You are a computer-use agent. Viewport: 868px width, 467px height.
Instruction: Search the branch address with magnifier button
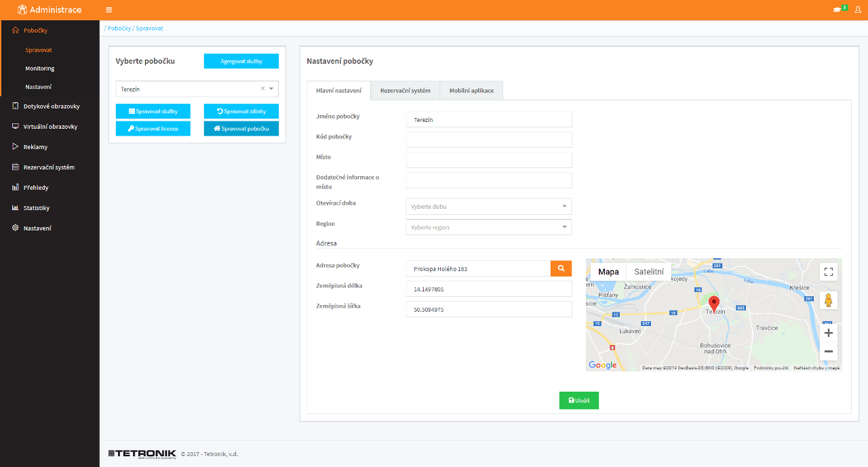tap(561, 268)
